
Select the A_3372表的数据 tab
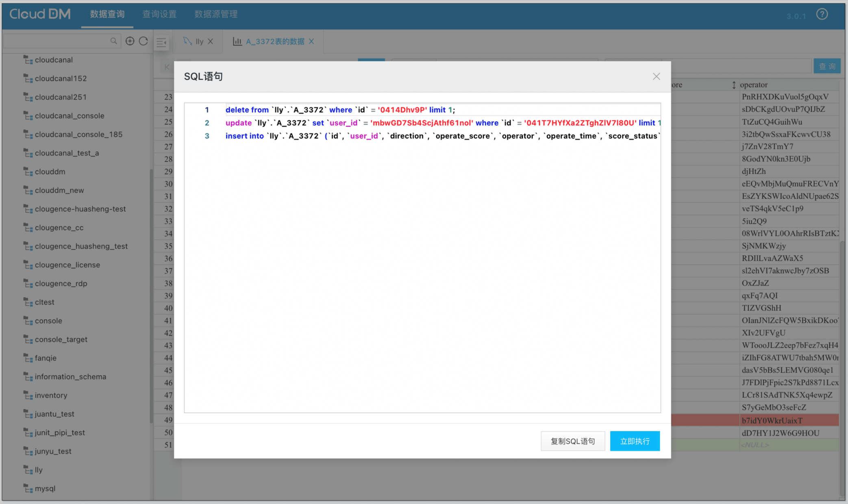tap(275, 41)
